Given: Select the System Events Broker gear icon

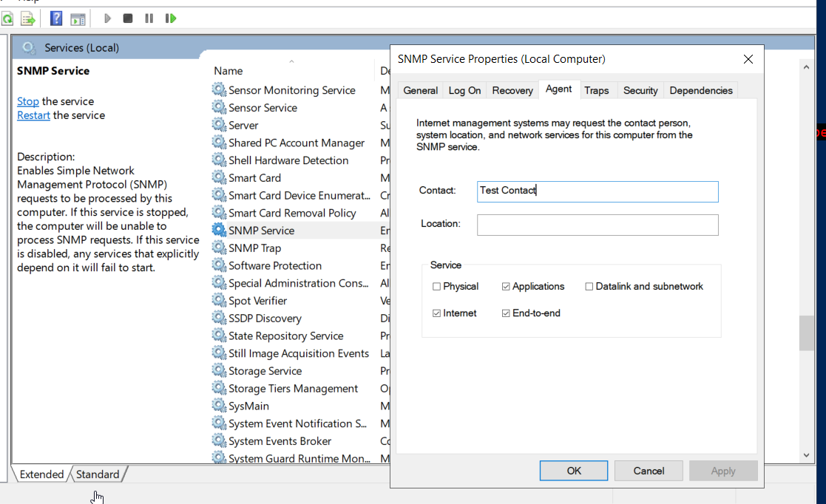Looking at the screenshot, I should click(219, 440).
